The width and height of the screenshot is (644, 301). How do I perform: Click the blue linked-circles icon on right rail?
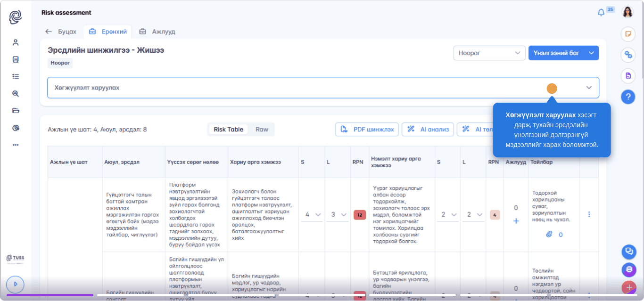628,55
